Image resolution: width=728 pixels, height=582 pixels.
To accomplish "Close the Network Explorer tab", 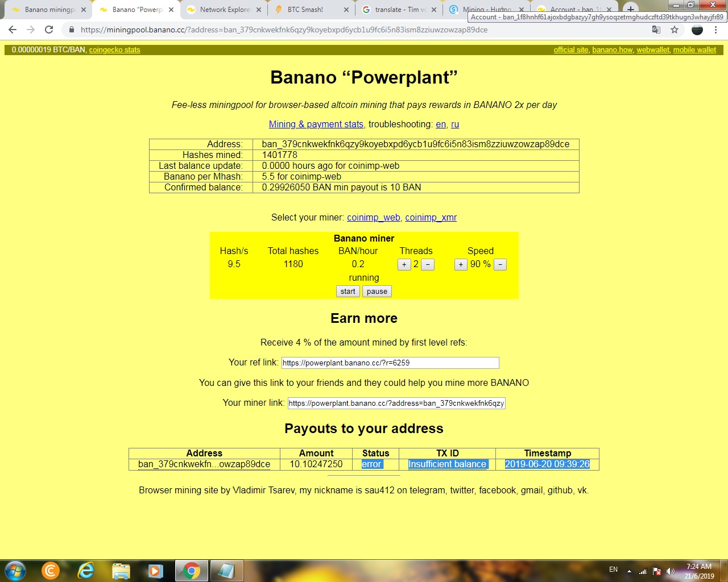I will coord(259,10).
